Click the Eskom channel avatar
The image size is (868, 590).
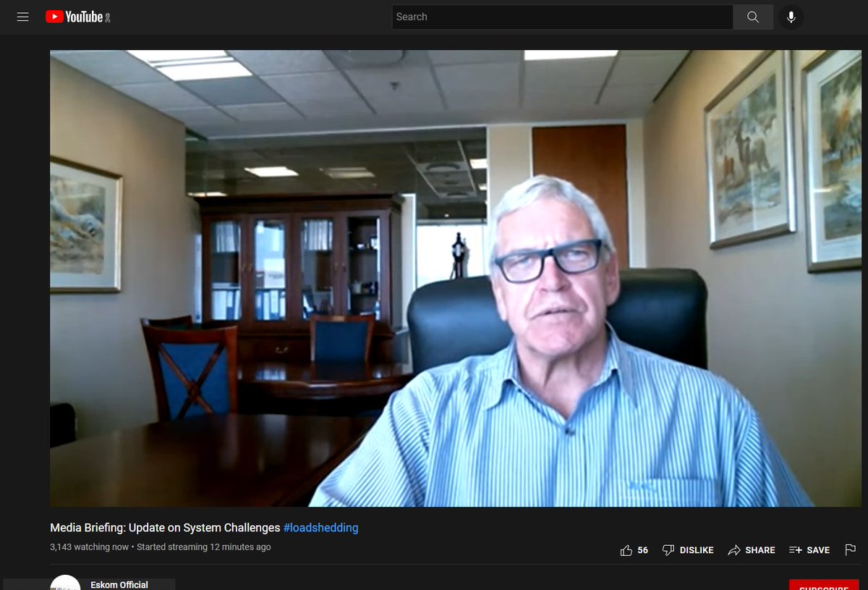65,583
